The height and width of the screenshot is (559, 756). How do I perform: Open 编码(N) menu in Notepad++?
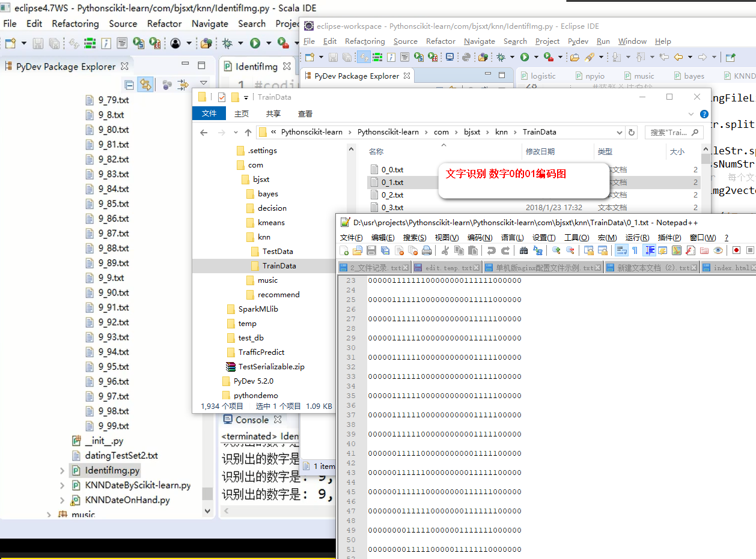480,238
